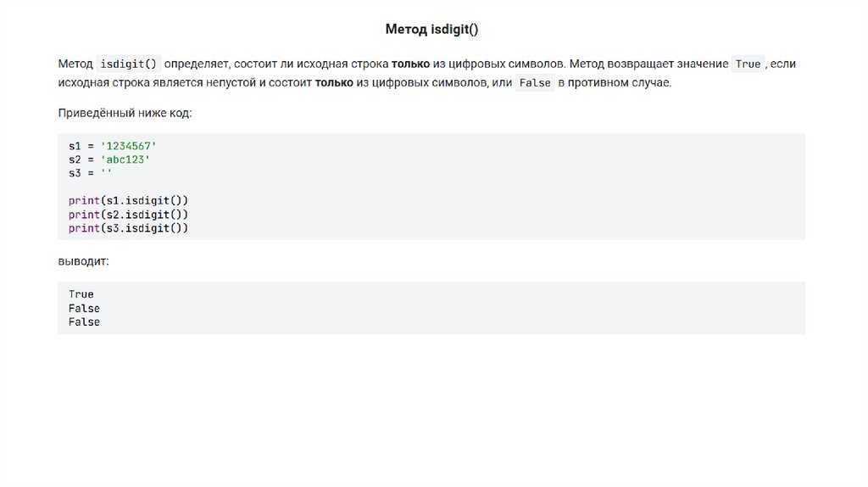Click the phrase "в противном случае"
The image size is (868, 487).
(x=615, y=83)
